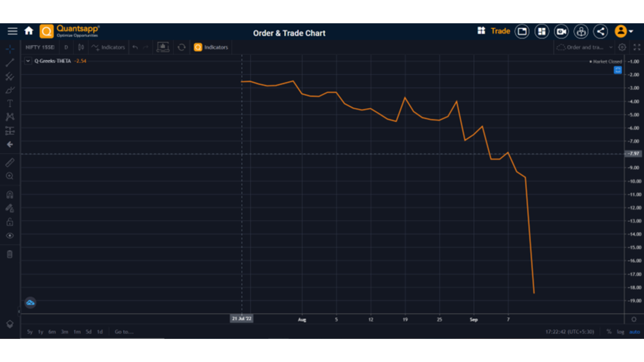Open the text annotation tool
Image resolution: width=644 pixels, height=362 pixels.
pos(10,103)
